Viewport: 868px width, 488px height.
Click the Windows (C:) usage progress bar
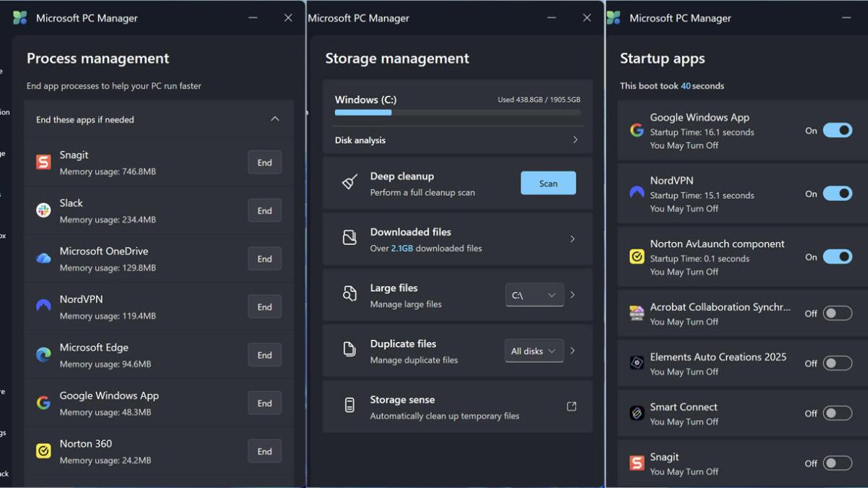(457, 113)
